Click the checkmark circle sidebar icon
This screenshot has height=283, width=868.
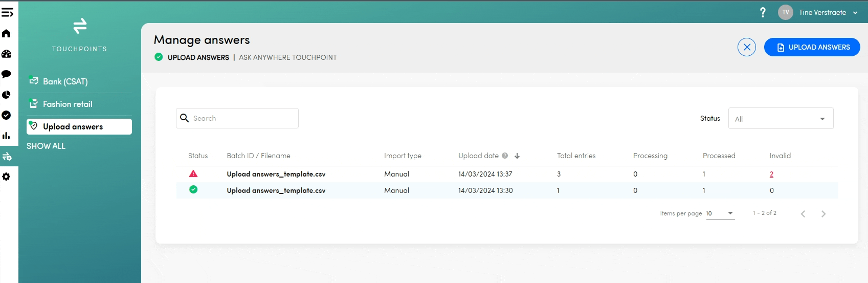point(6,115)
